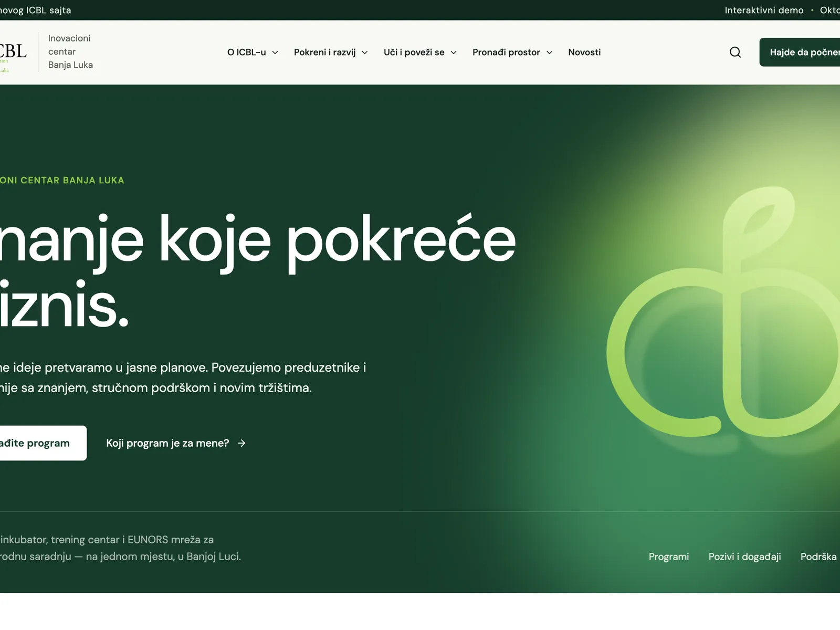
Task: Click arrow next to 'Koji program je za mene?'
Action: (x=241, y=443)
